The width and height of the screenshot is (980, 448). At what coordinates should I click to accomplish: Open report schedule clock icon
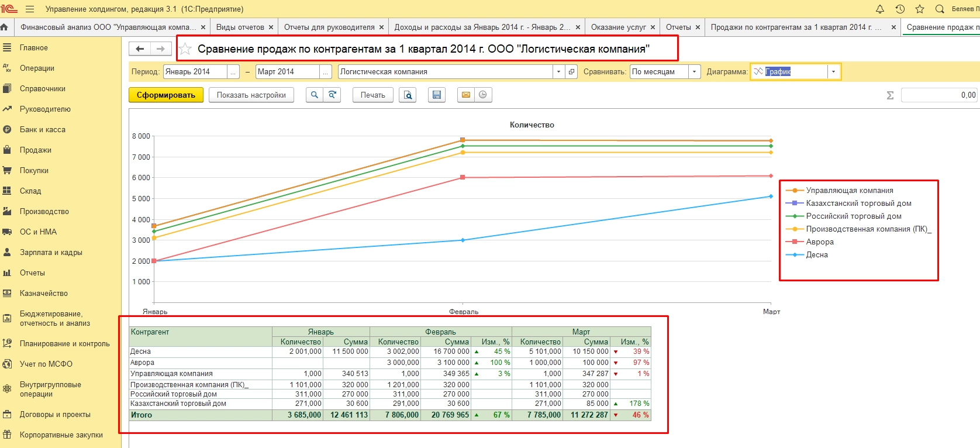pyautogui.click(x=483, y=95)
